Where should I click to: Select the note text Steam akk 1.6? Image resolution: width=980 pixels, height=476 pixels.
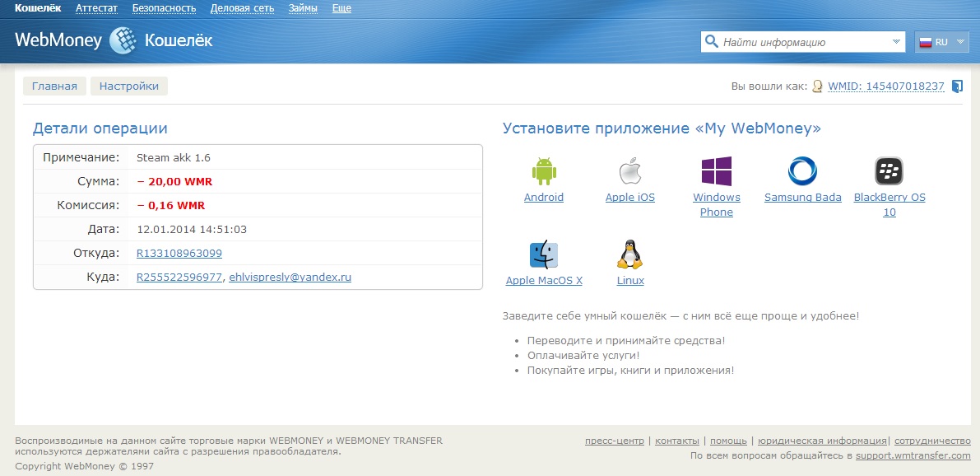coord(174,157)
